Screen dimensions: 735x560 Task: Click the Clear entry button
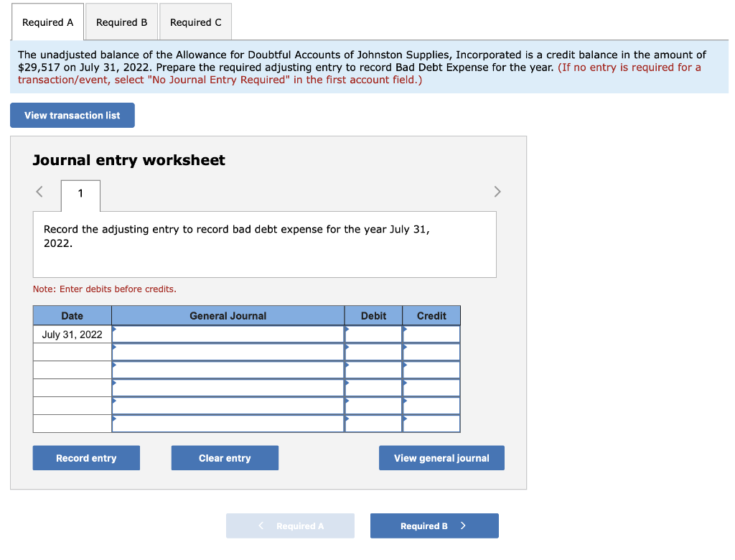click(x=225, y=457)
